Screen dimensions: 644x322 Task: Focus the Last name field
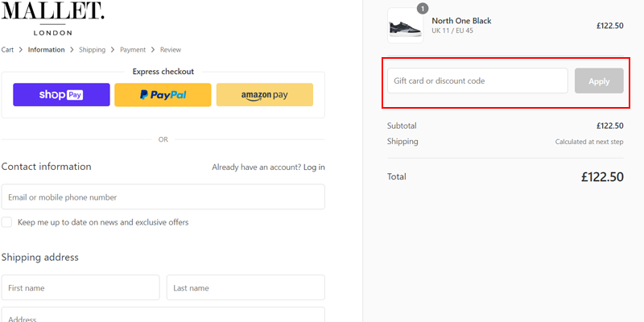click(x=246, y=287)
